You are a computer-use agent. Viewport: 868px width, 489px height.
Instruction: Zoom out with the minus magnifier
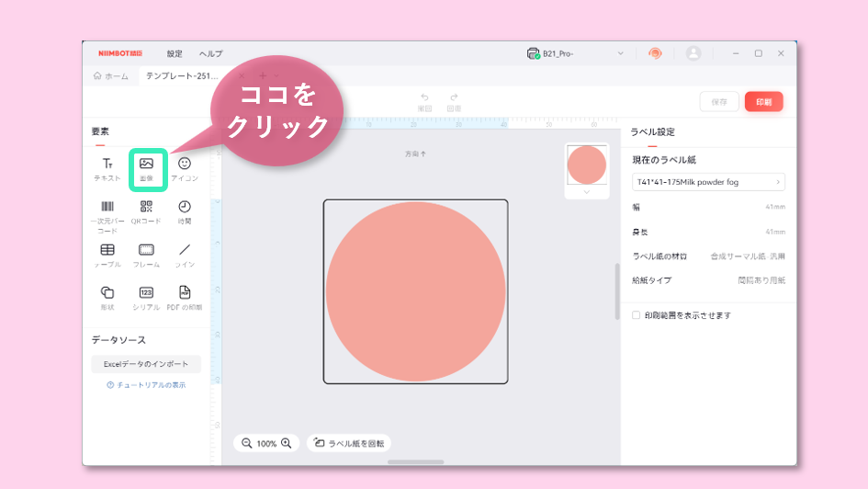[247, 443]
